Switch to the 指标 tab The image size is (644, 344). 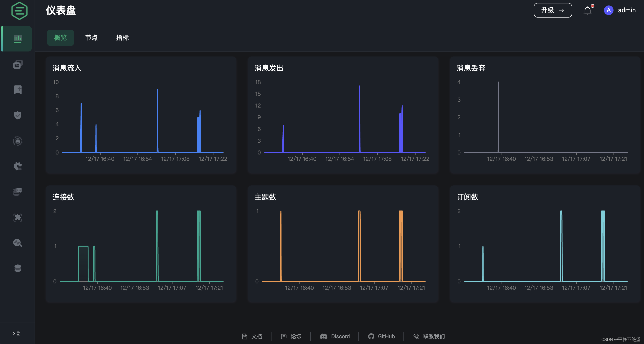pos(122,38)
